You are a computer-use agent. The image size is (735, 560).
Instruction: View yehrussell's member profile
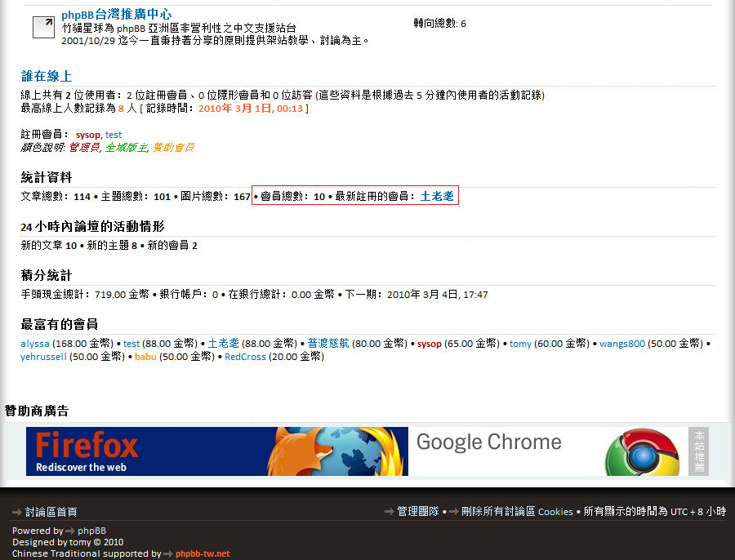coord(43,357)
